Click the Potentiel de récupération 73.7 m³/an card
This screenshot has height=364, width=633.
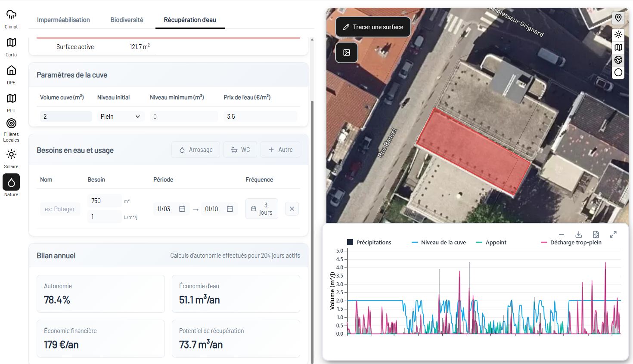tap(236, 339)
